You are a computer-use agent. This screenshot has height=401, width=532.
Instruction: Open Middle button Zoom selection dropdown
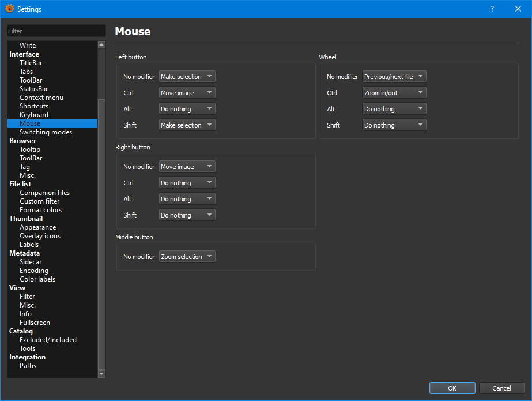(187, 257)
